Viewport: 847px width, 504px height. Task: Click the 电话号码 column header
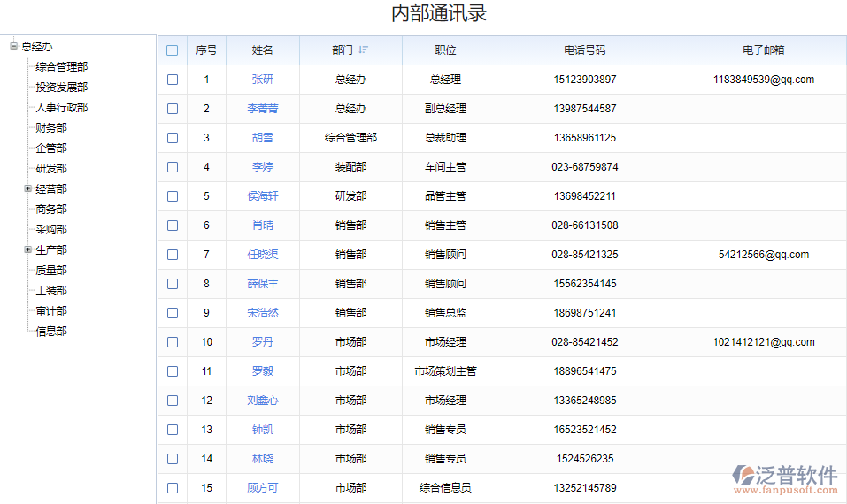coord(584,50)
